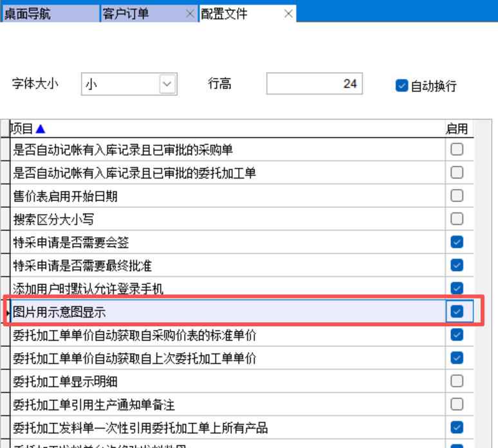Screen dimensions: 498x448
Task: Switch to the 桌面导航 tab
Action: [28, 14]
